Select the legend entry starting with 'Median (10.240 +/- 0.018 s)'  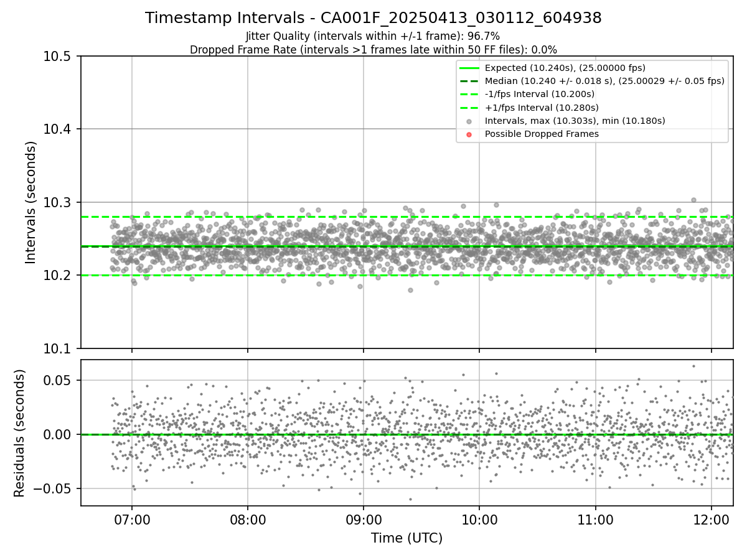(x=604, y=81)
